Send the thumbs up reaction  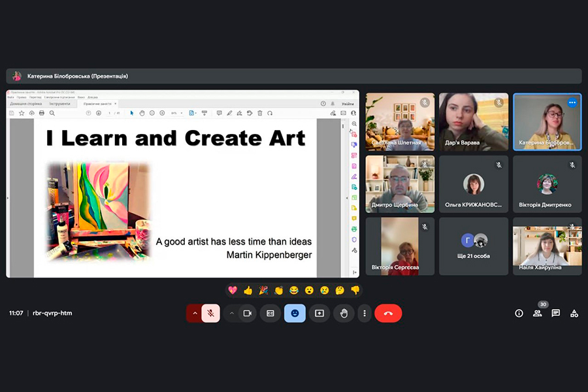pos(248,290)
